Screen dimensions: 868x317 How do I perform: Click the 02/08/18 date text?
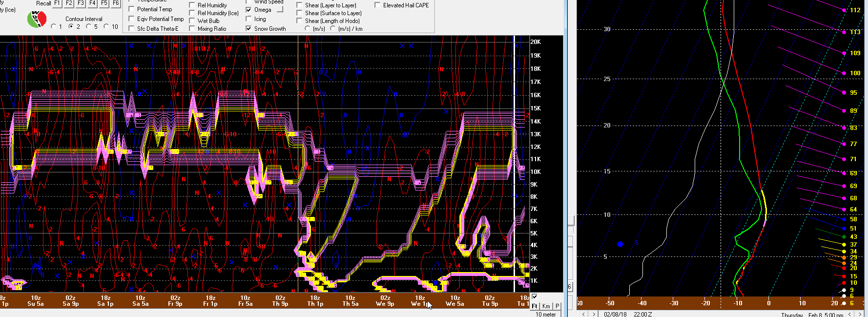(615, 314)
